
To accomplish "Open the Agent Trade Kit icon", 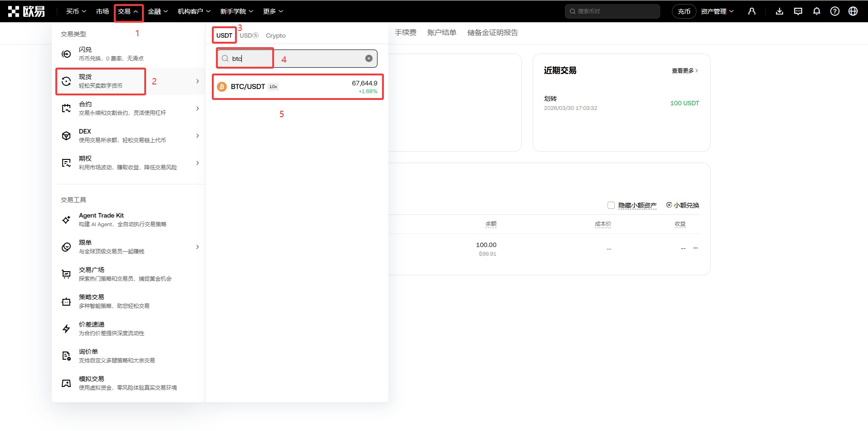I will [x=66, y=220].
